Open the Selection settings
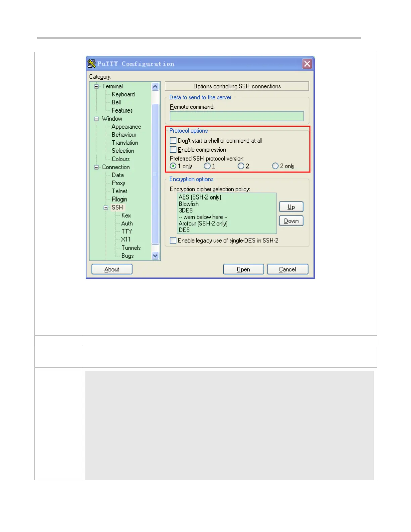Image resolution: width=411 pixels, height=532 pixels. [x=123, y=151]
